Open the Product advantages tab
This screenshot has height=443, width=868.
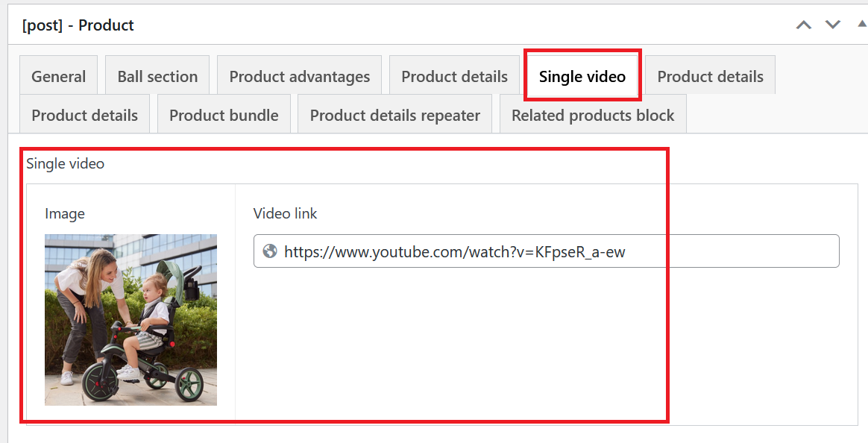300,75
